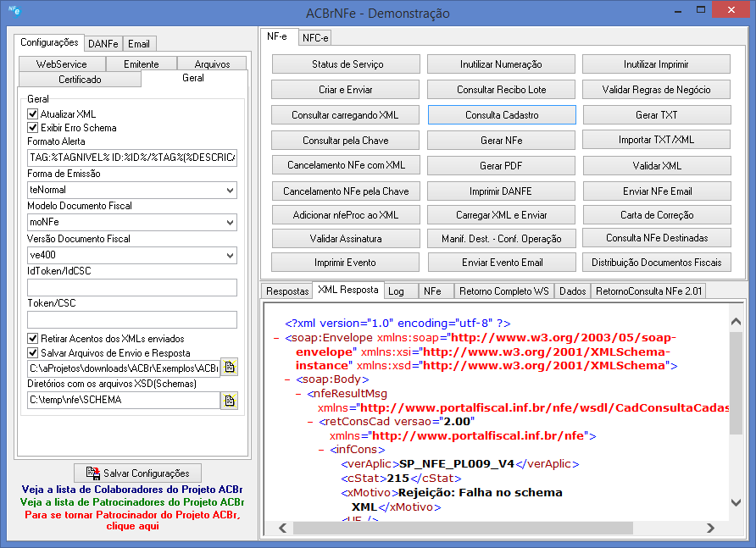Open the Certificado tab

[x=80, y=80]
